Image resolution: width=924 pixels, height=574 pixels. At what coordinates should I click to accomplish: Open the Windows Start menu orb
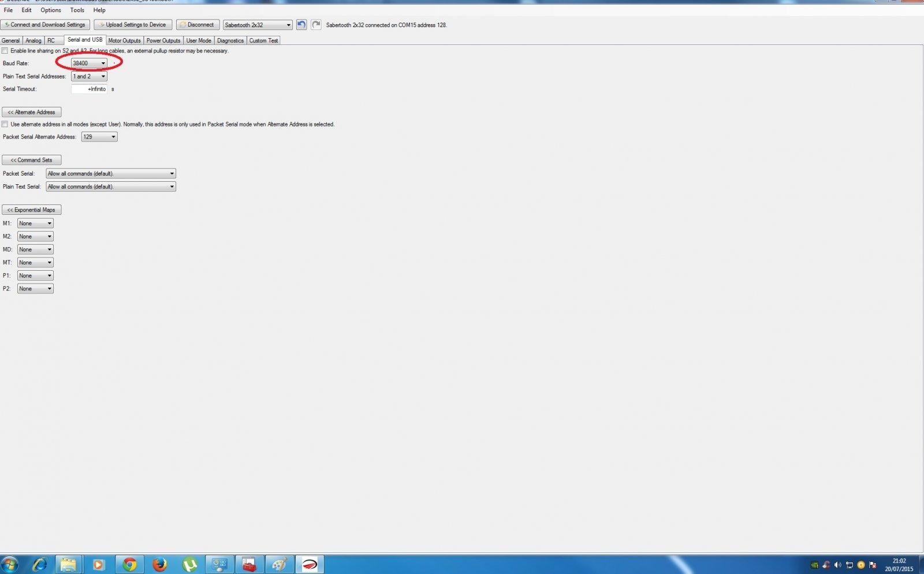point(10,565)
